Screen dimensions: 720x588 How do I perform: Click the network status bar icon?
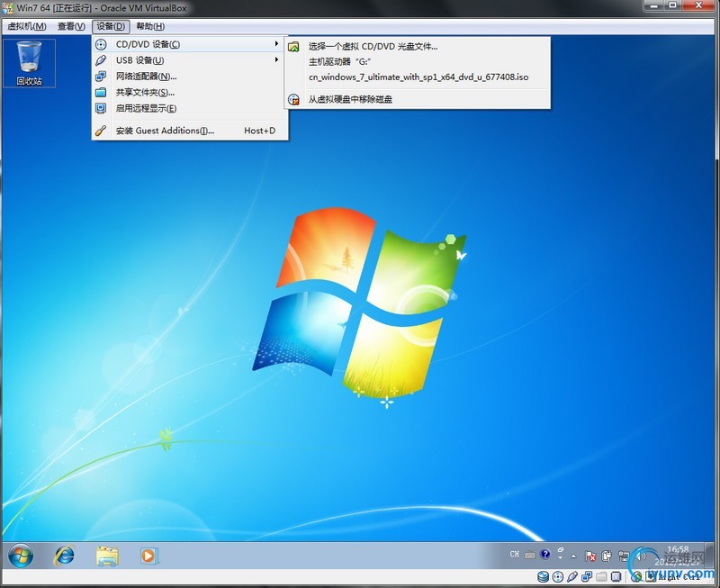(x=587, y=576)
